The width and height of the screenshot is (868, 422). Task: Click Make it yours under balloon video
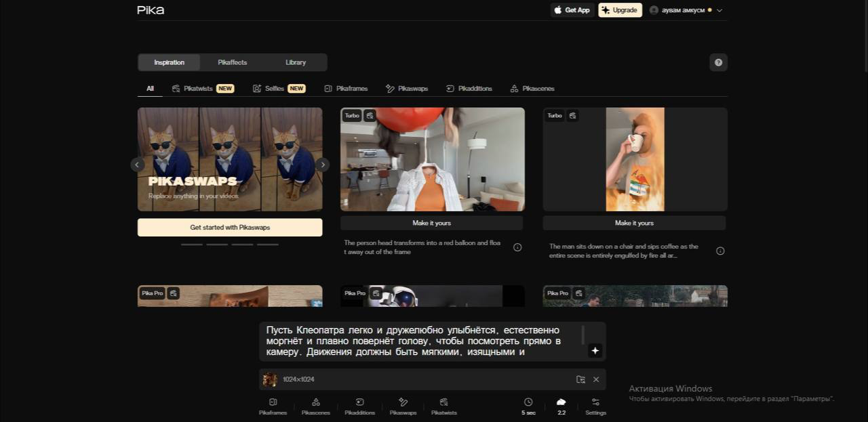tap(431, 223)
